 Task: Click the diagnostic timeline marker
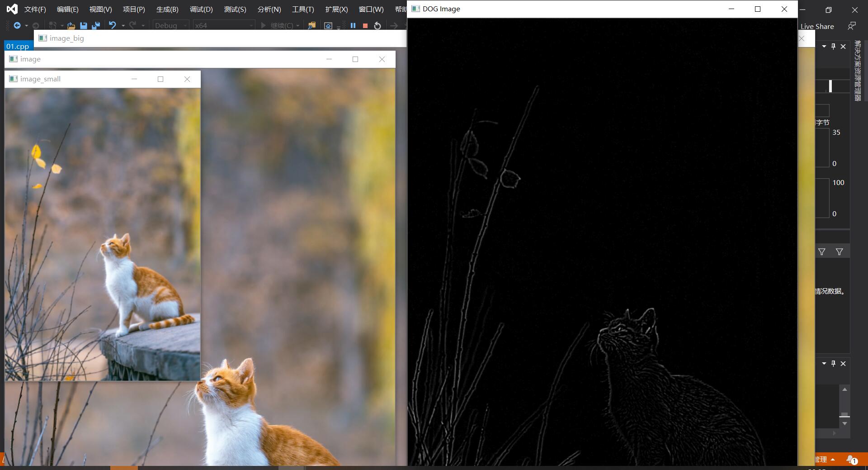(x=830, y=86)
